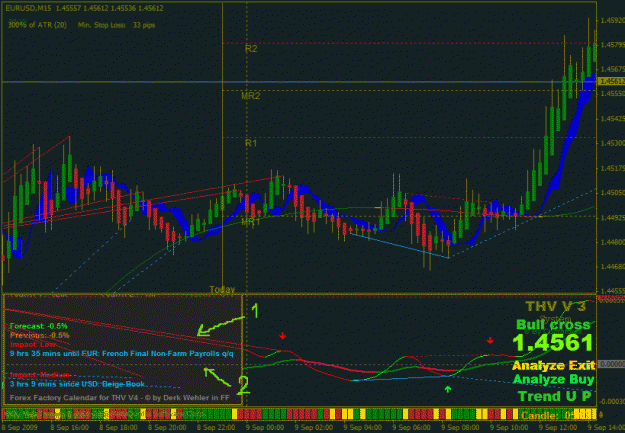This screenshot has width=625, height=433.
Task: Click the red sell arrow near 9 Sep 10:00
Action: [x=490, y=340]
